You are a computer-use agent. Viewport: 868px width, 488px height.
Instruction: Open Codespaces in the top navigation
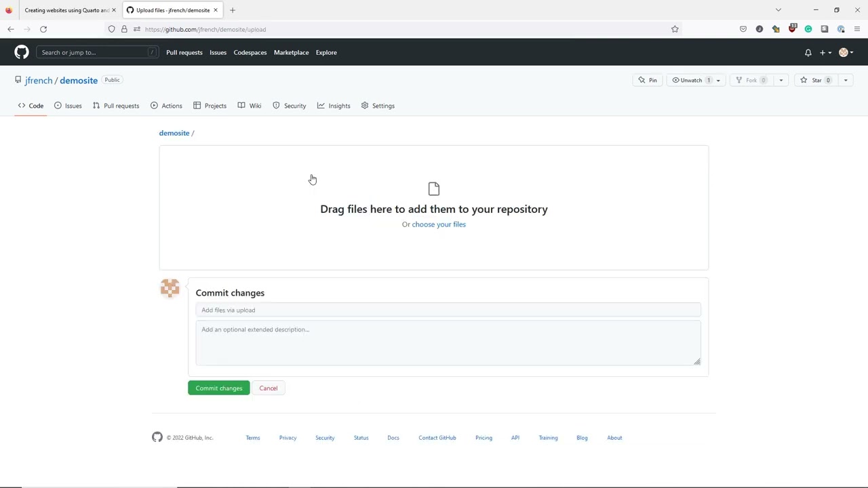pos(250,52)
